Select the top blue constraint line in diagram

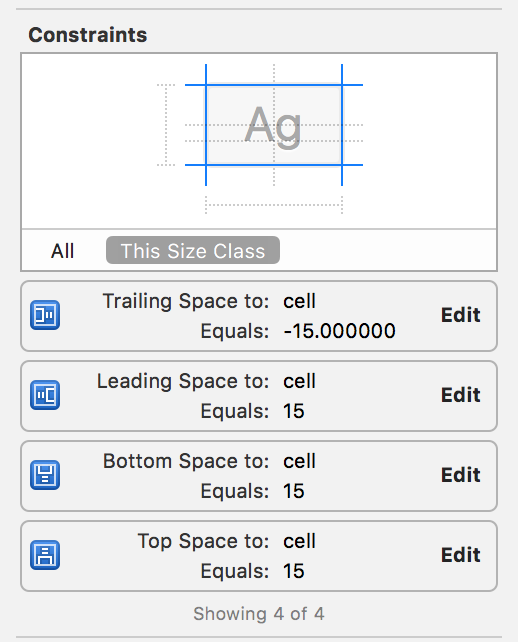click(274, 85)
